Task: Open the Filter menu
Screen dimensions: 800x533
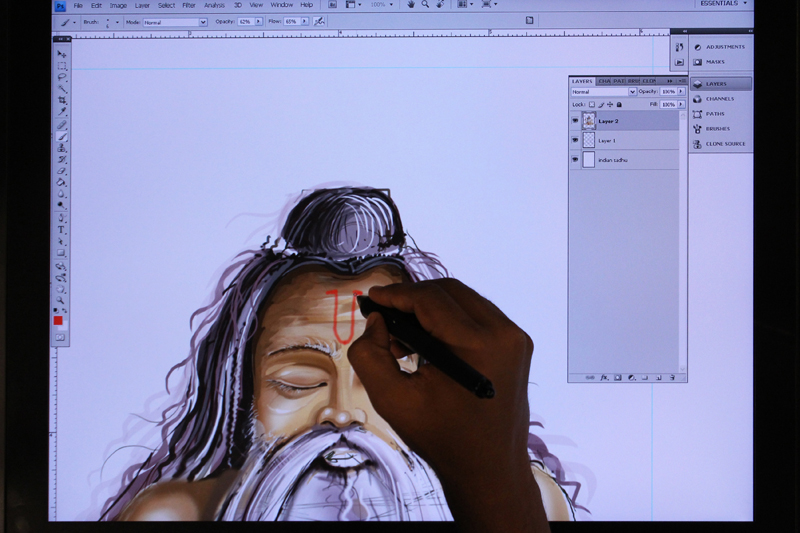Action: (188, 5)
